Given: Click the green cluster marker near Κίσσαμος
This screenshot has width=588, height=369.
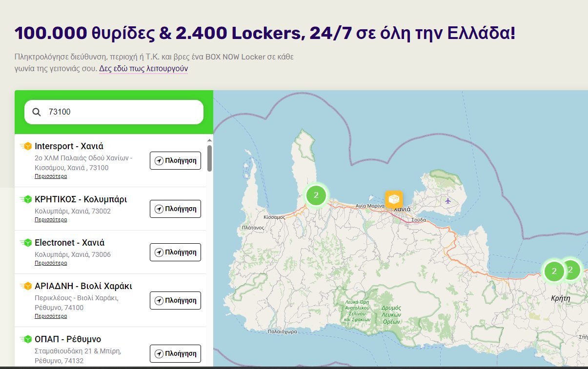Looking at the screenshot, I should point(316,195).
